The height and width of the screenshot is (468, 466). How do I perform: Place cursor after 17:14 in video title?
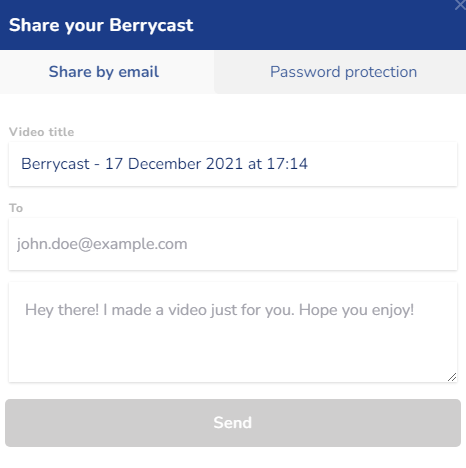309,164
